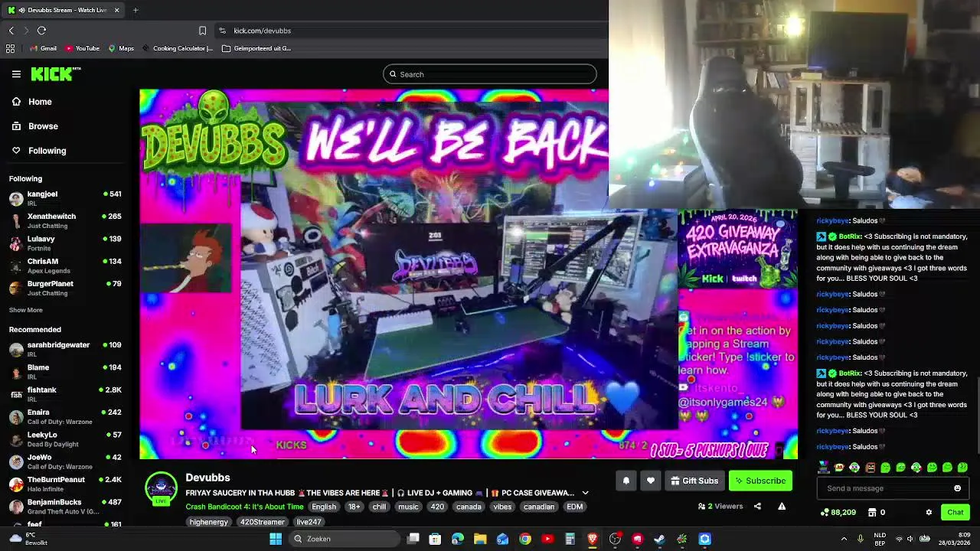Open Xenathewitch's channel in sidebar

click(x=66, y=221)
